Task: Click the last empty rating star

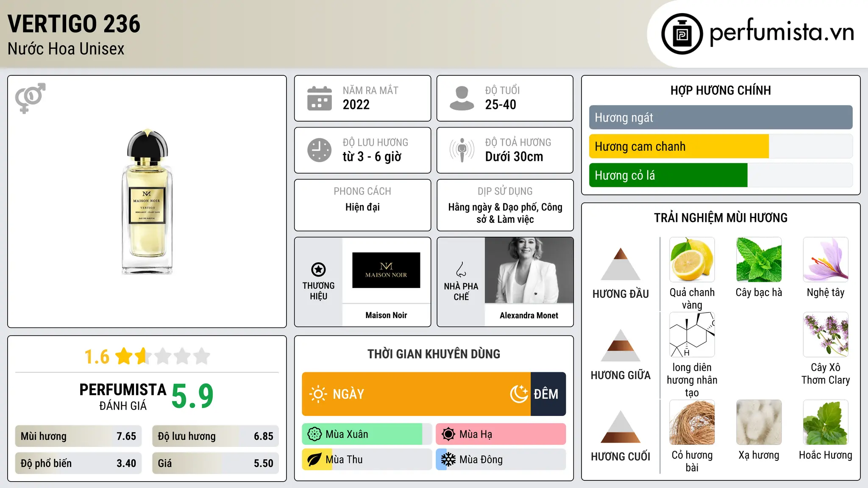Action: 202,356
